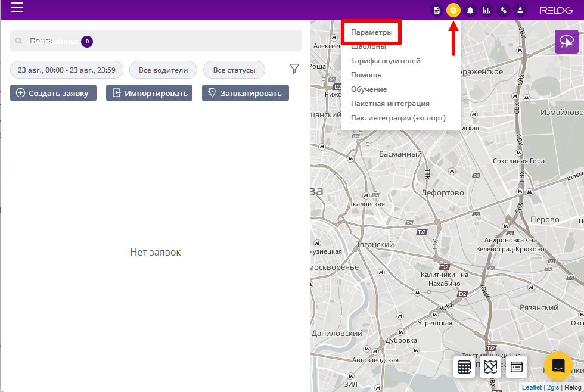584x392 pixels.
Task: Expand the date range 23 авг. selector
Action: [67, 70]
